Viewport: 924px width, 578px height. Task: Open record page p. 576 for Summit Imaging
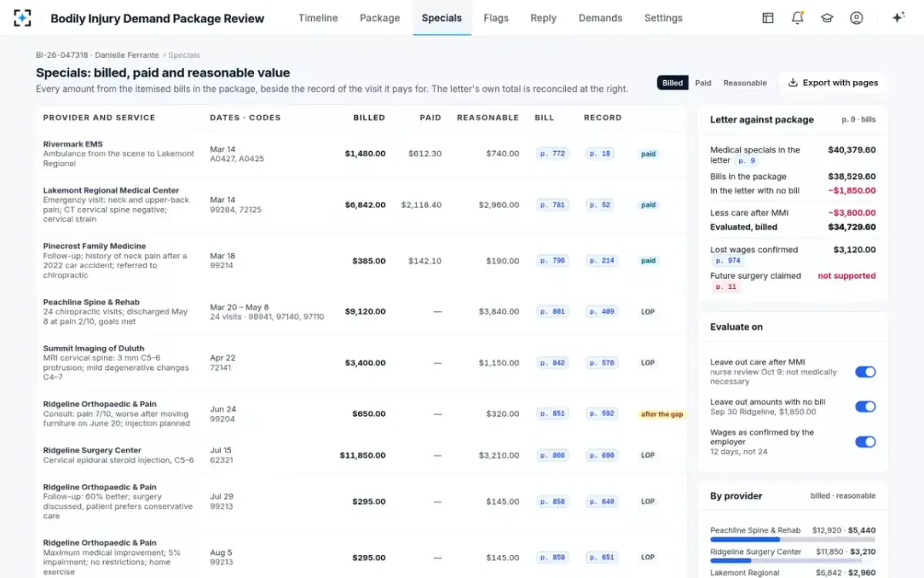(x=602, y=363)
